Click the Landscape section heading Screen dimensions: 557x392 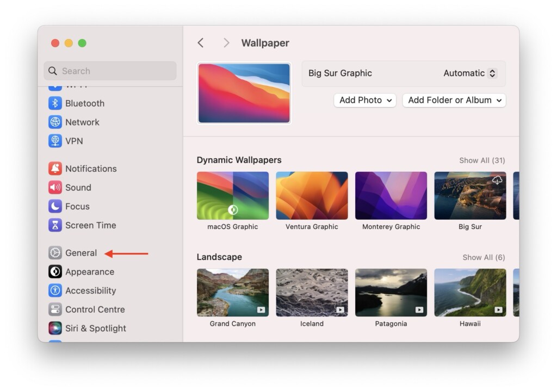[x=219, y=257]
